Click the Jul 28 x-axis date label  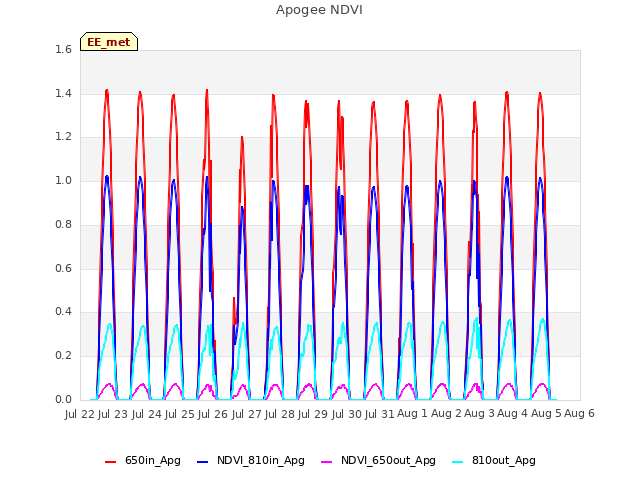280,414
